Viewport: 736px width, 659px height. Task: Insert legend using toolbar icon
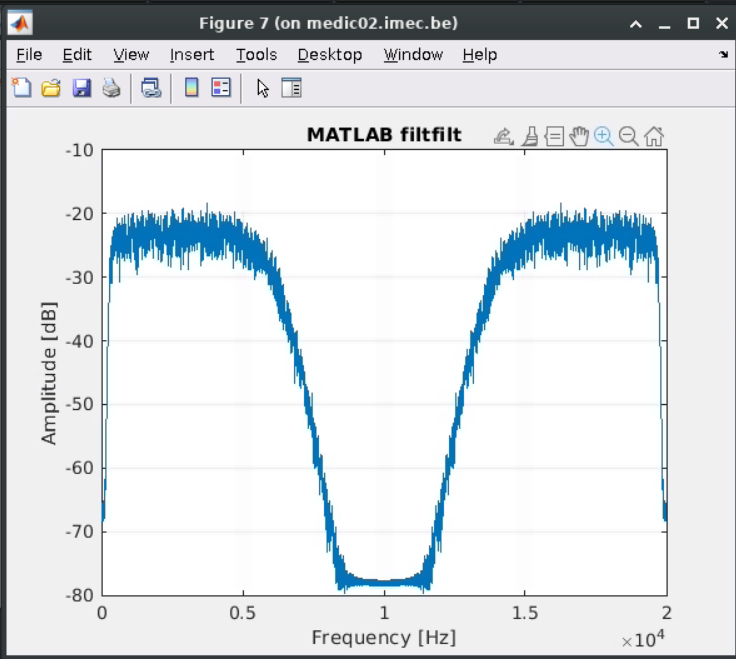tap(221, 88)
